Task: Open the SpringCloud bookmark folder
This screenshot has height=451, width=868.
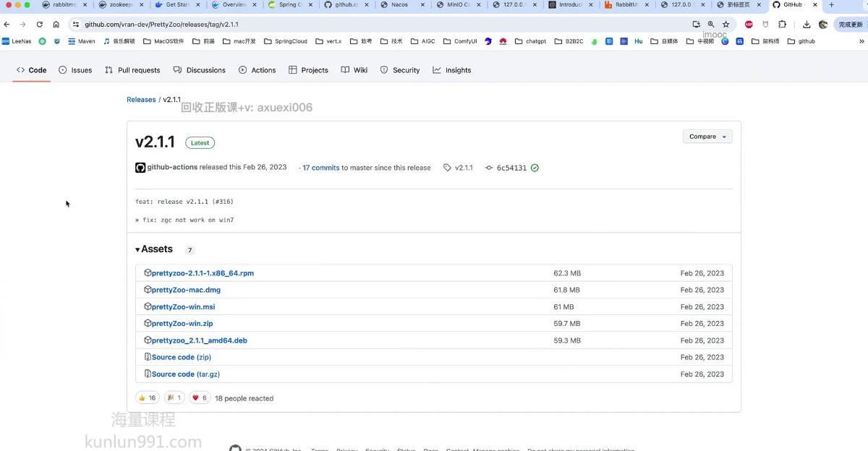Action: 286,41
